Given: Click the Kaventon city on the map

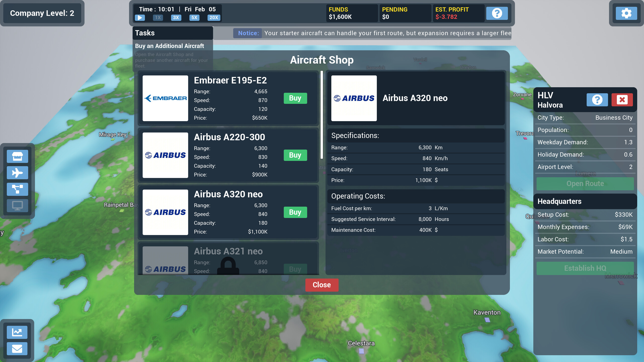Looking at the screenshot, I should pos(487,320).
